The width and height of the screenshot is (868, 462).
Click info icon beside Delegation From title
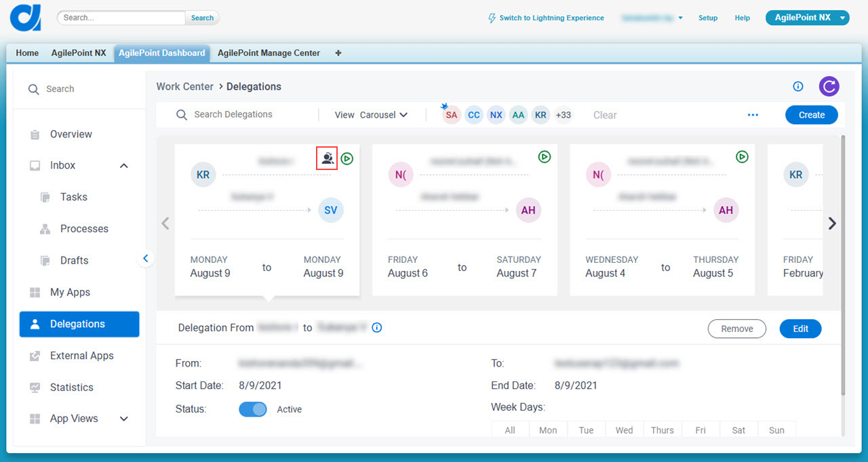click(377, 328)
